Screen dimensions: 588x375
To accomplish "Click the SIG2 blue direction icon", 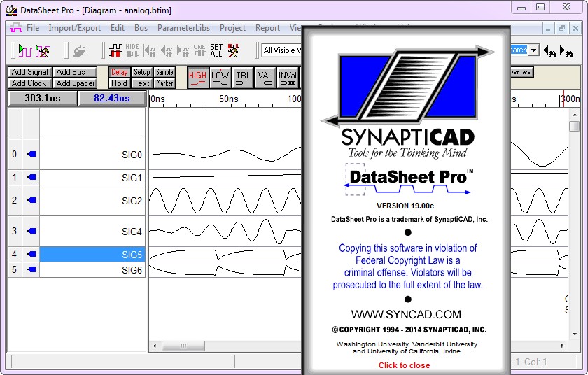I will (x=31, y=200).
